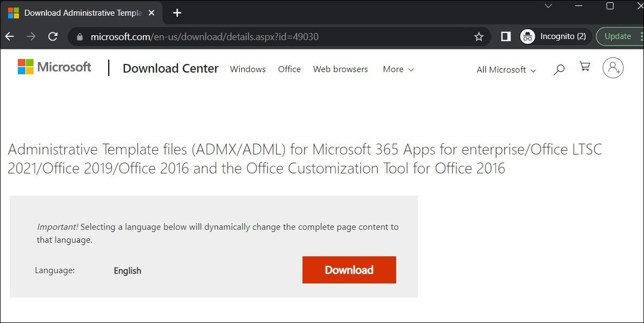Open the Office downloads section
This screenshot has height=323, width=644.
pyautogui.click(x=289, y=69)
